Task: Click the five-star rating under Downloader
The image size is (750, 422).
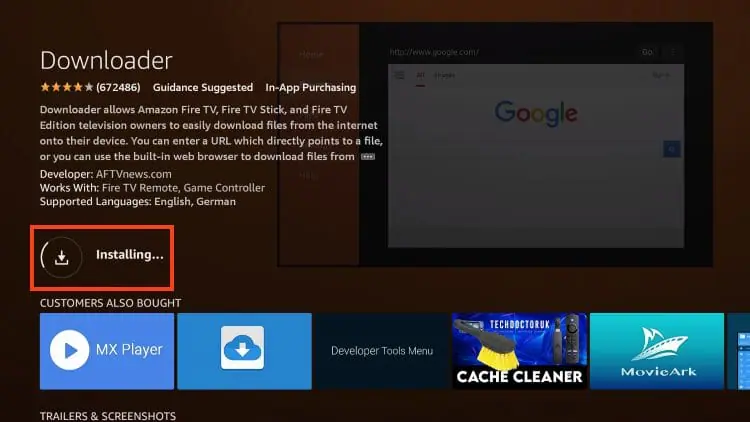Action: pyautogui.click(x=66, y=87)
